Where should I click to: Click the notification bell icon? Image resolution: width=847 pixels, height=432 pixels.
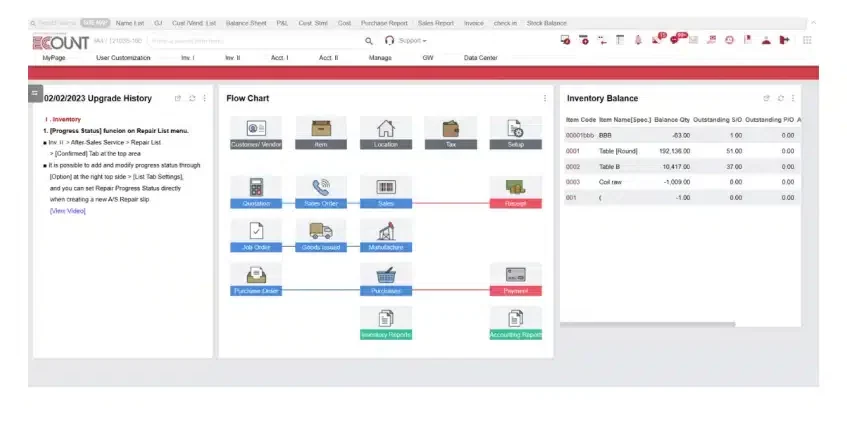point(638,40)
